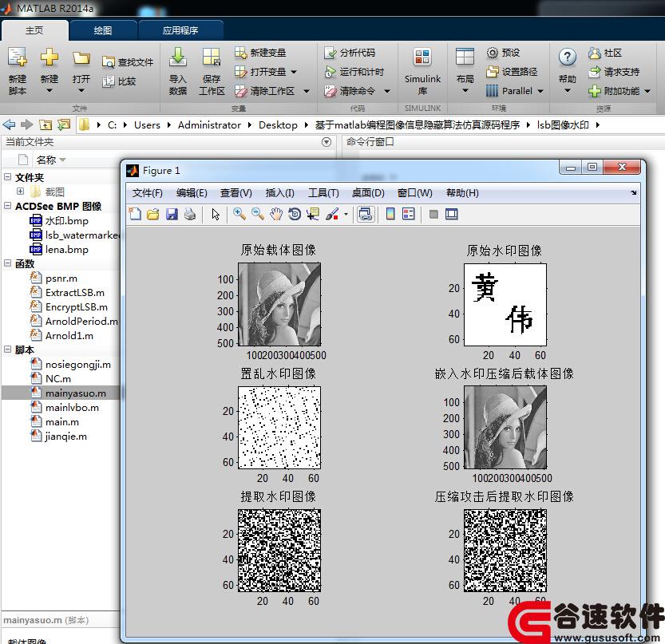Select the Brush data tool

(332, 214)
